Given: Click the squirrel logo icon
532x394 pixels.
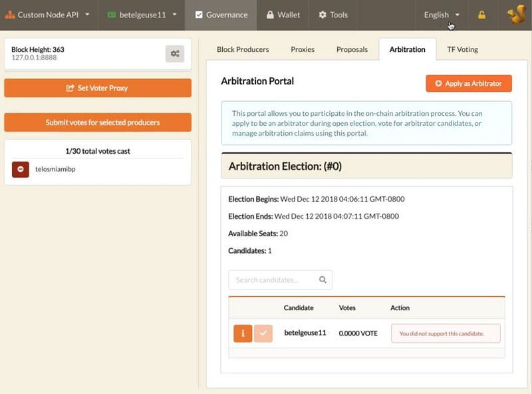Looking at the screenshot, I should click(516, 14).
